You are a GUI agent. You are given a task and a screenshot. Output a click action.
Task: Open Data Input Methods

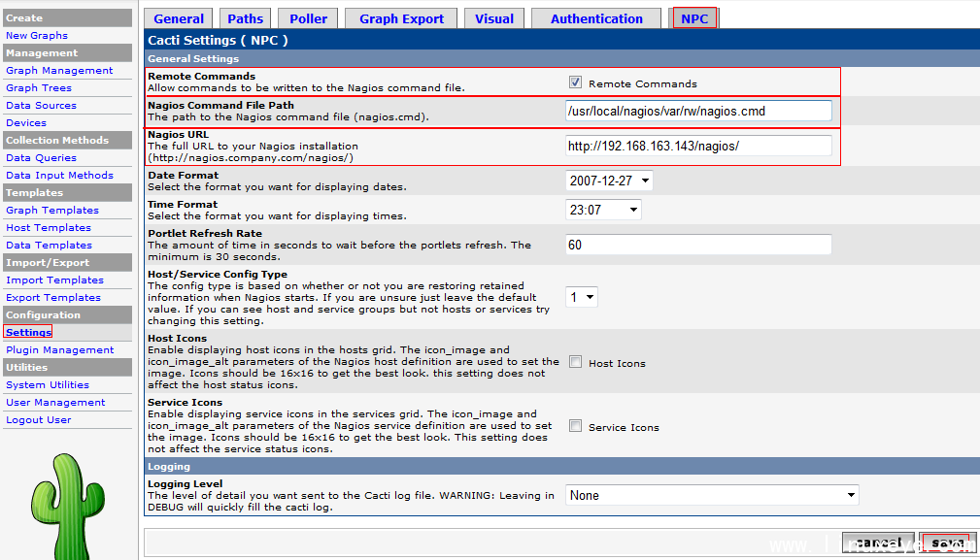tap(59, 176)
